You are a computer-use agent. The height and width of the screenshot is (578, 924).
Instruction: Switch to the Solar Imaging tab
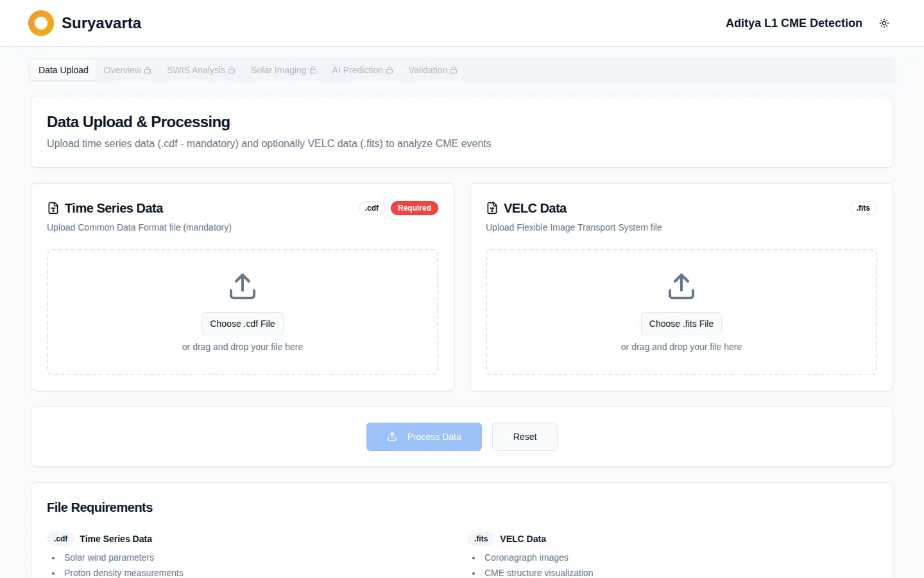tap(284, 70)
